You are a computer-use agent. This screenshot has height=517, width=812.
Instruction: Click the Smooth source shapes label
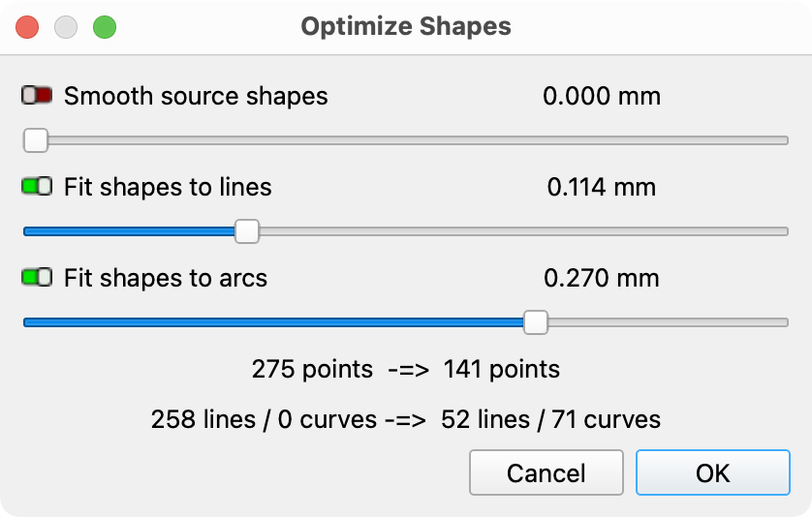point(196,96)
